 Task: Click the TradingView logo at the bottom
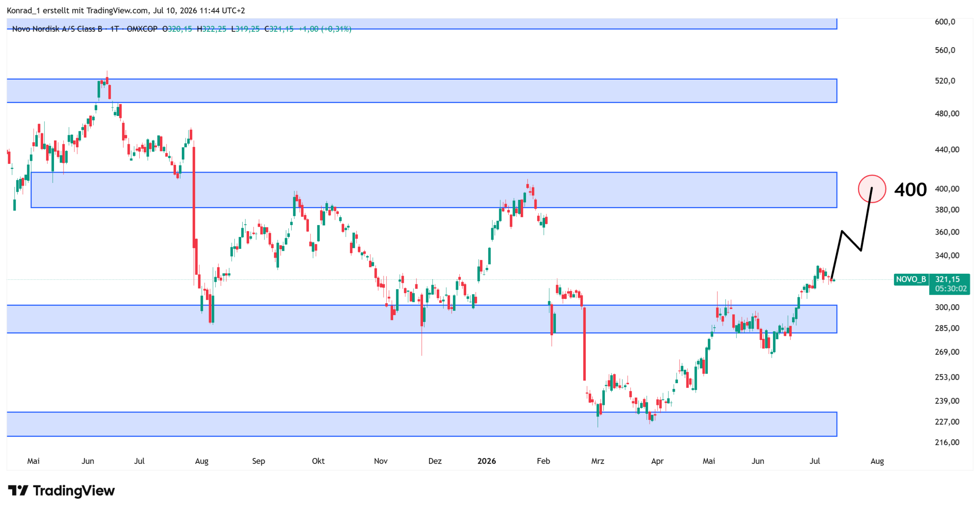click(61, 490)
